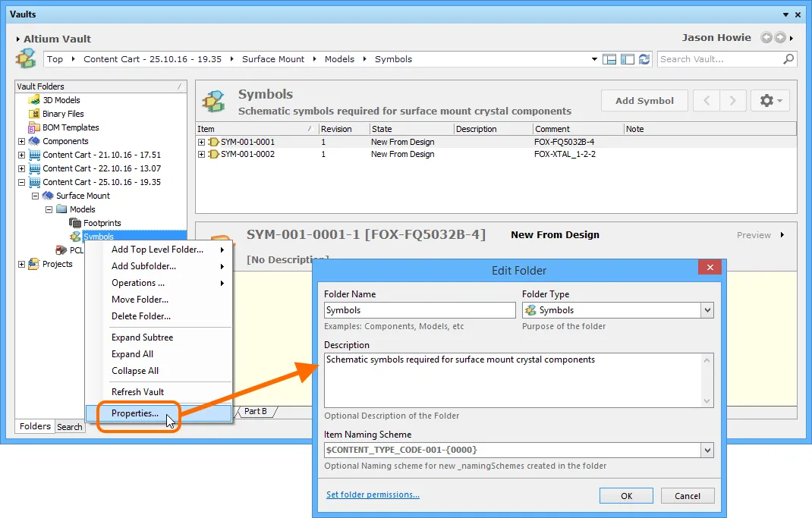Open the Folder Type dropdown
Screen dimensions: 812x518
(707, 310)
